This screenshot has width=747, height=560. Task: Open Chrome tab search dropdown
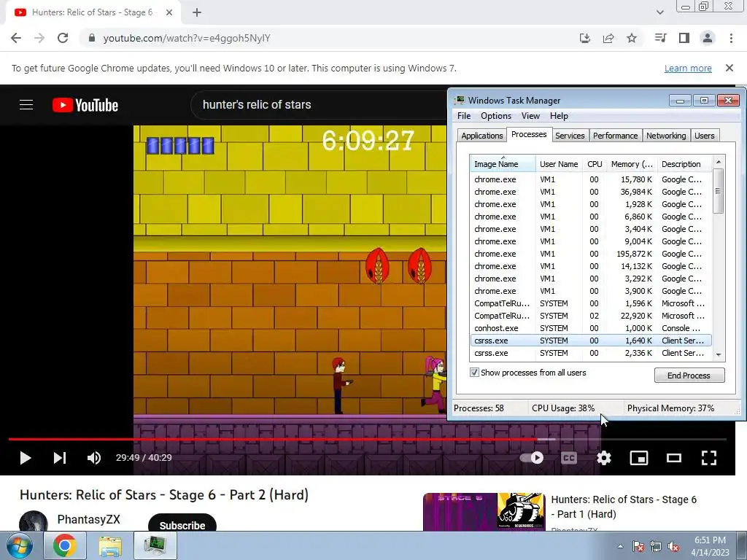pos(659,12)
